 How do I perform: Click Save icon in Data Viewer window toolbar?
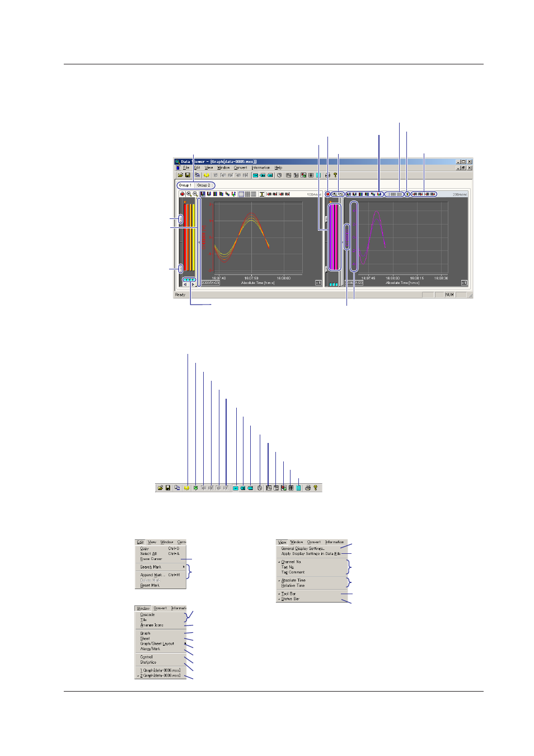click(188, 175)
